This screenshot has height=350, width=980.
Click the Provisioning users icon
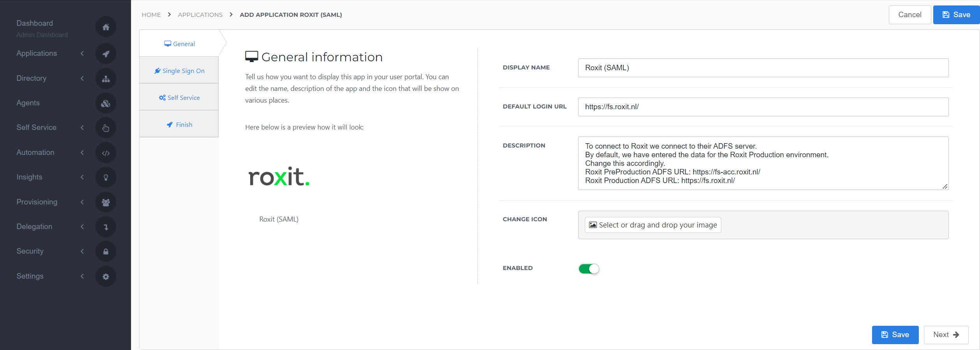[x=106, y=202]
